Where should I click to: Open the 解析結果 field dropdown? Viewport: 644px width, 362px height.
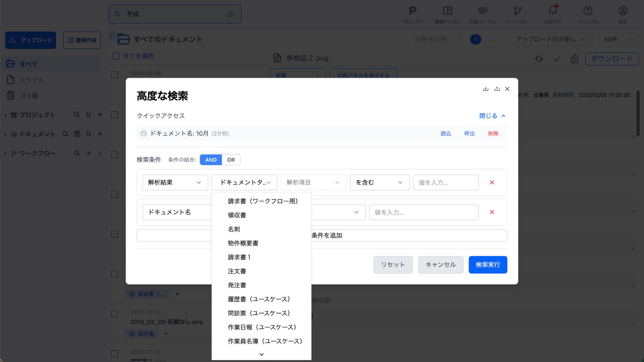coord(175,182)
